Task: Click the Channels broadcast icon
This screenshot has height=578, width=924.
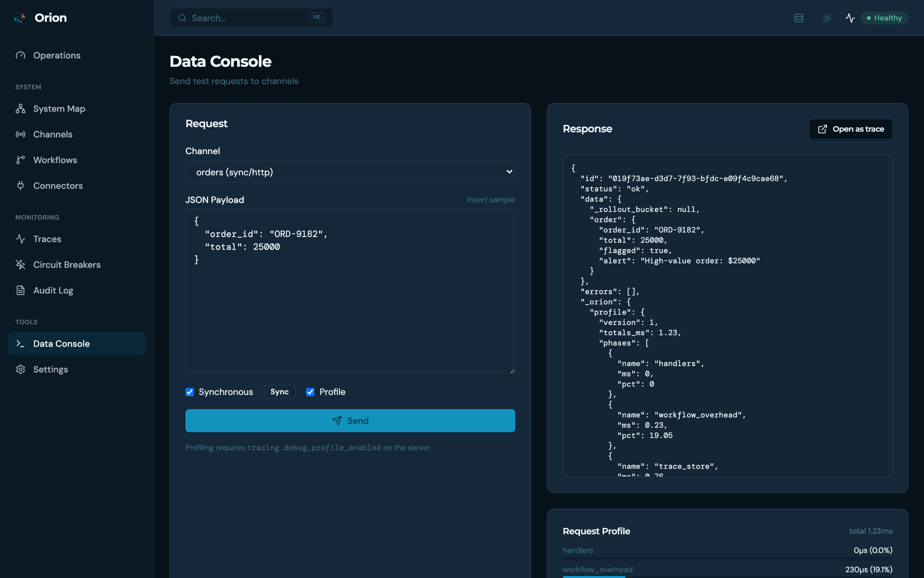Action: coord(21,134)
